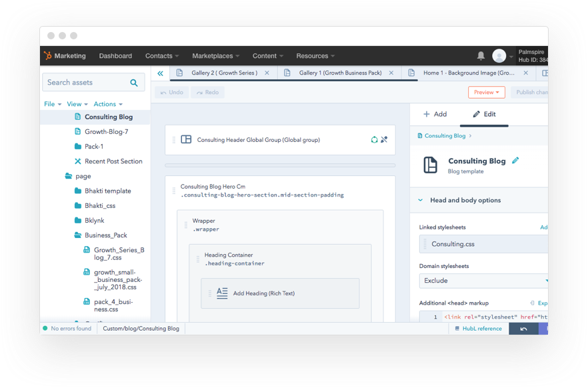The image size is (588, 388).
Task: Click the green sync icon on Global group
Action: [374, 140]
